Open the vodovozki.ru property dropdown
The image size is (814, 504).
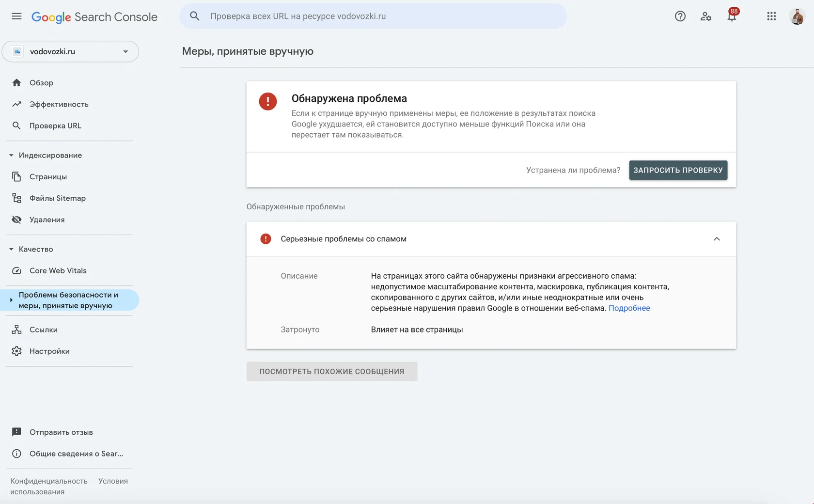tap(125, 51)
